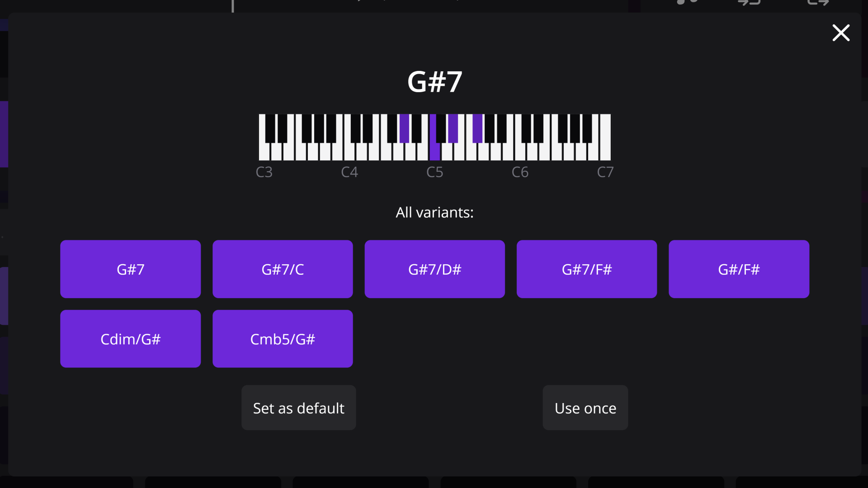Select the G#7 root position chord

[x=130, y=269]
